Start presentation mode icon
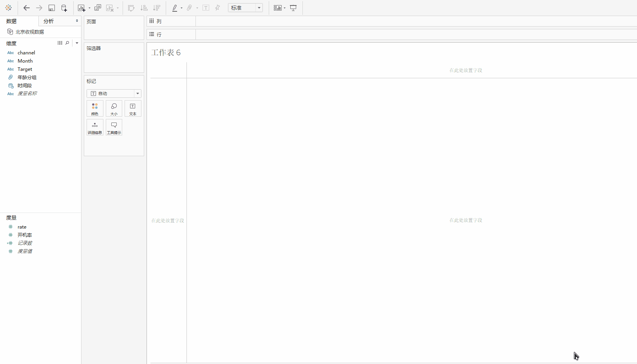 tap(293, 8)
